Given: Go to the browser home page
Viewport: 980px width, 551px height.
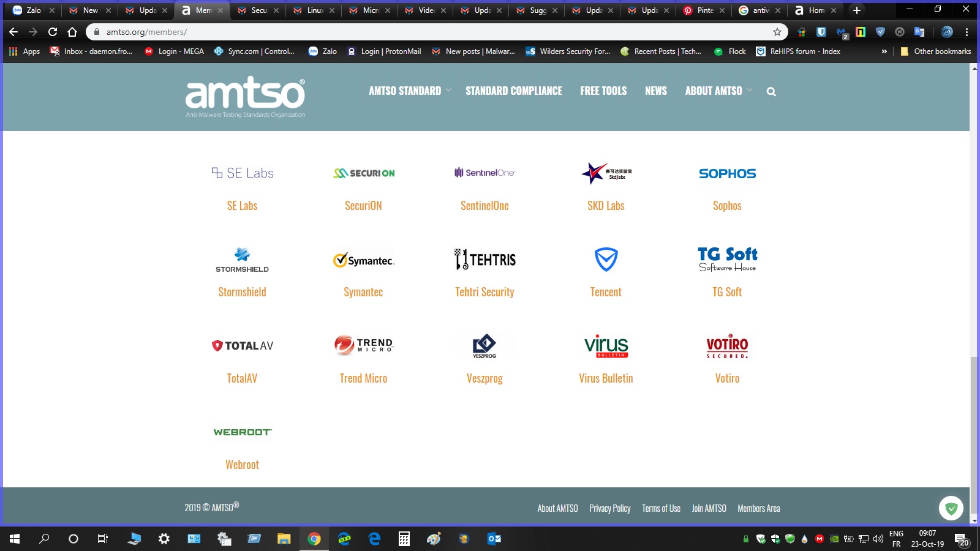Looking at the screenshot, I should point(72,32).
